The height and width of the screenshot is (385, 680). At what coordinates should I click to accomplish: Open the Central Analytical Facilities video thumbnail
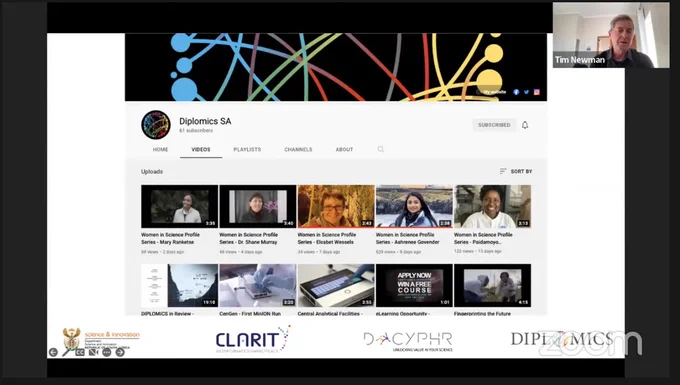point(336,285)
